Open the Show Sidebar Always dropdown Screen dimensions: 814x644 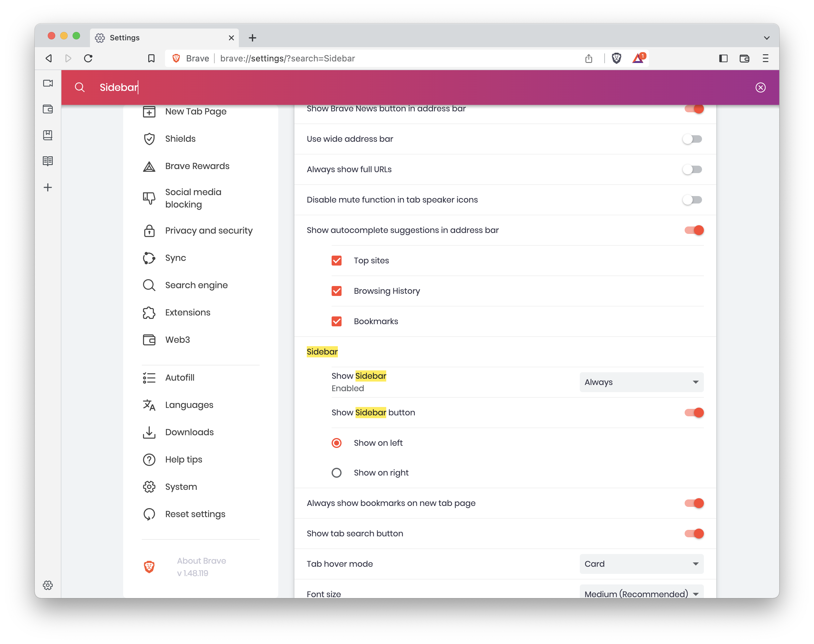pyautogui.click(x=641, y=382)
